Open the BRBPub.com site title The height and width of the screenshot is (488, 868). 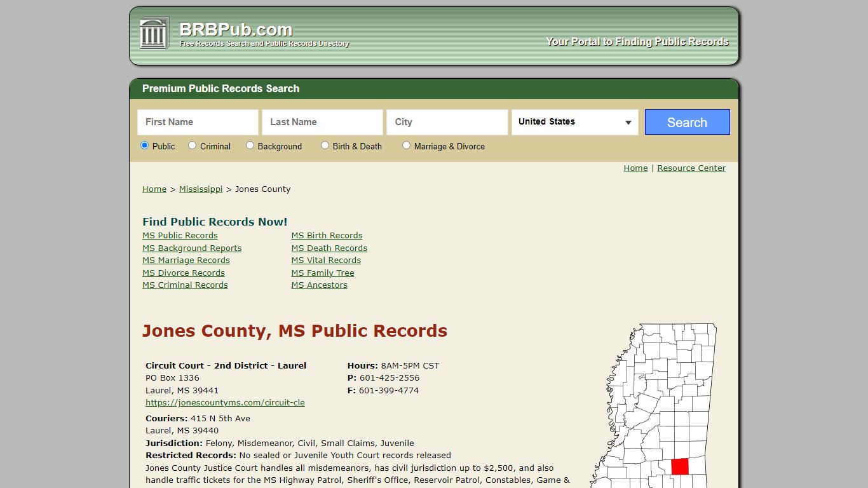236,29
